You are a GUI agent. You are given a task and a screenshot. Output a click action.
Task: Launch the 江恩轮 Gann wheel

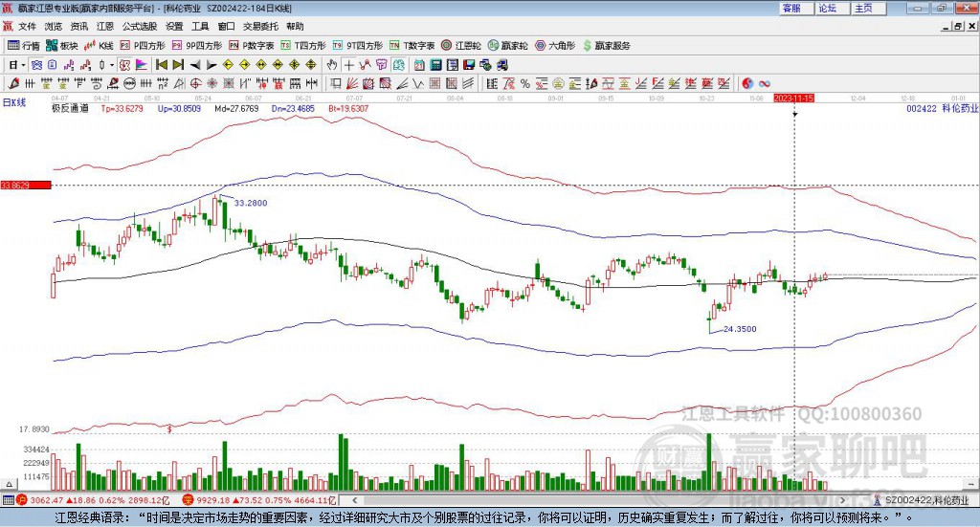point(460,45)
